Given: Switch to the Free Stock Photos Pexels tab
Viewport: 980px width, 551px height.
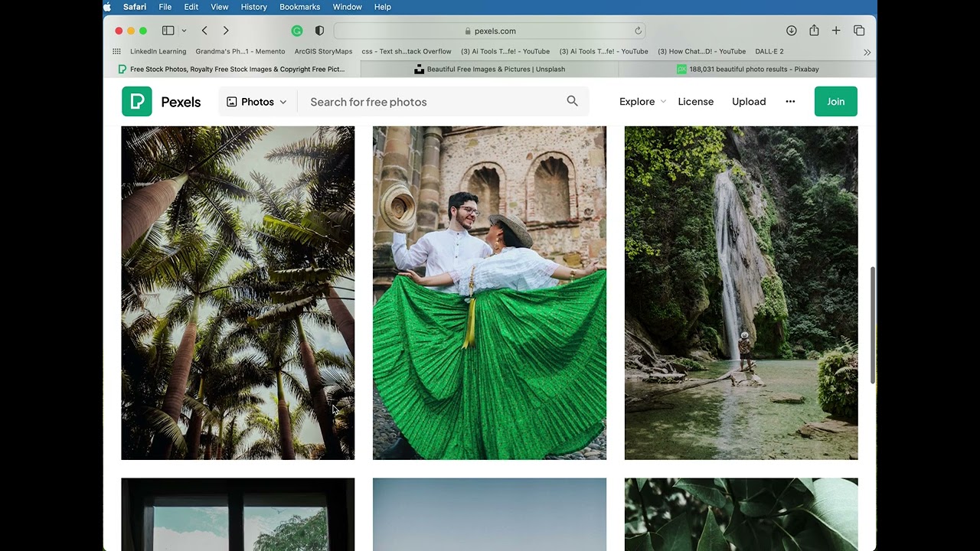Looking at the screenshot, I should pyautogui.click(x=232, y=69).
